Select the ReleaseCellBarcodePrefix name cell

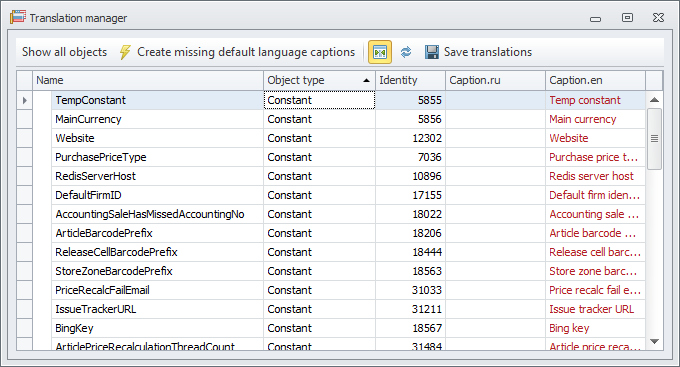157,252
